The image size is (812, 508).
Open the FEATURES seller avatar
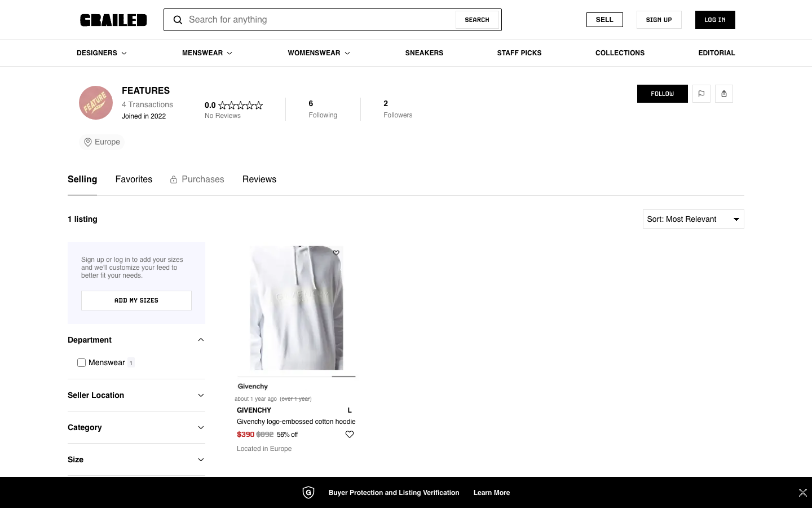click(x=96, y=103)
